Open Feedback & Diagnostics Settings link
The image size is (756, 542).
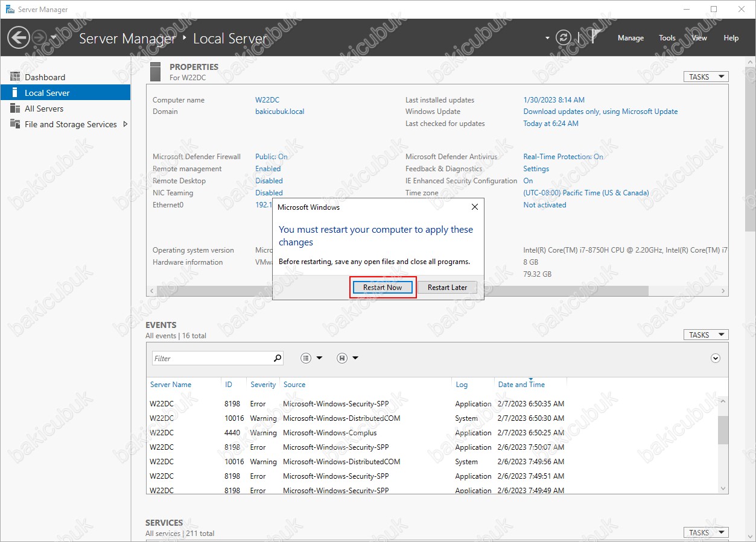point(536,169)
